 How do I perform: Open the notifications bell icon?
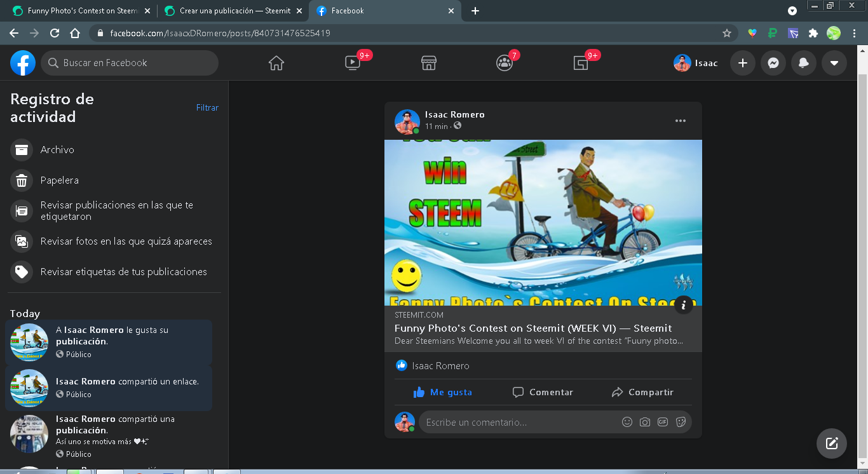click(x=804, y=63)
